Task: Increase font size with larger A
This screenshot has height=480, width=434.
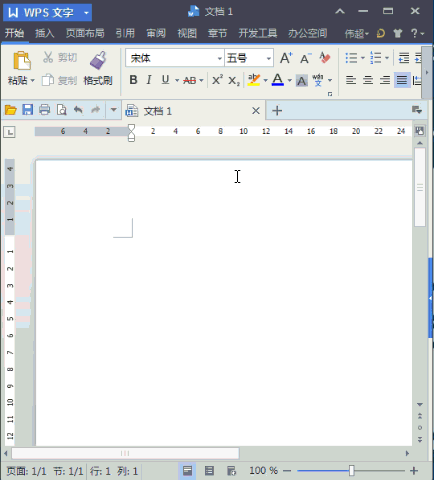Action: point(286,58)
